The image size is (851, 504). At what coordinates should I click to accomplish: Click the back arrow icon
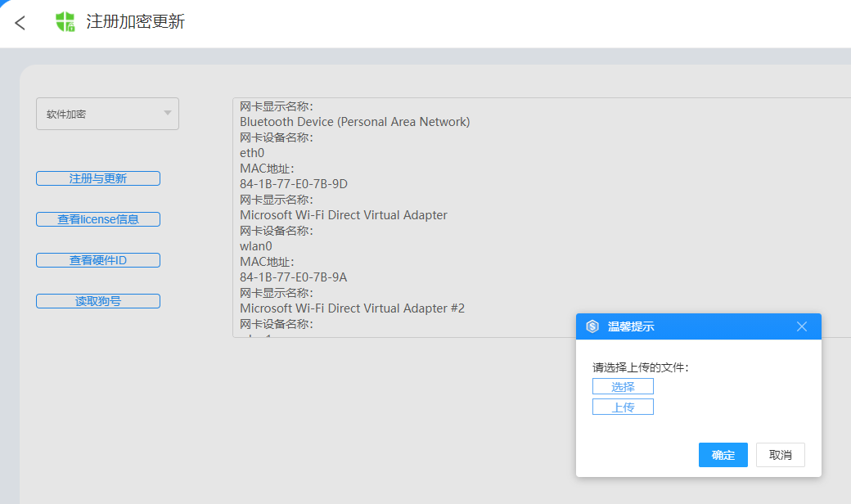click(x=20, y=23)
